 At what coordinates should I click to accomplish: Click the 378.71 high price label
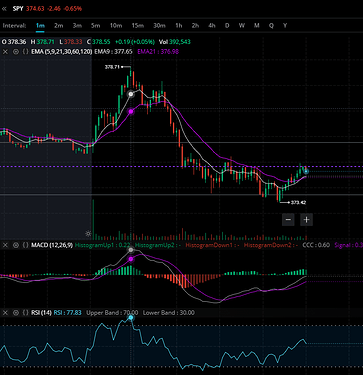112,67
